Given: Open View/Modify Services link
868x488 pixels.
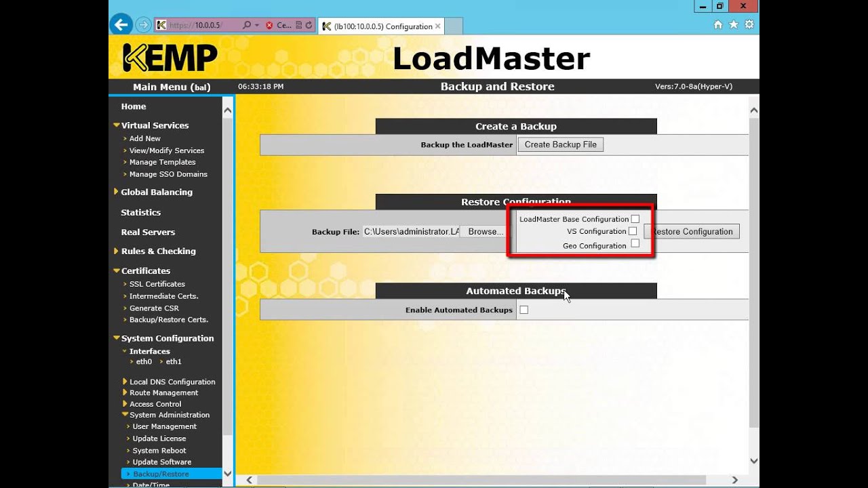Looking at the screenshot, I should (x=167, y=150).
